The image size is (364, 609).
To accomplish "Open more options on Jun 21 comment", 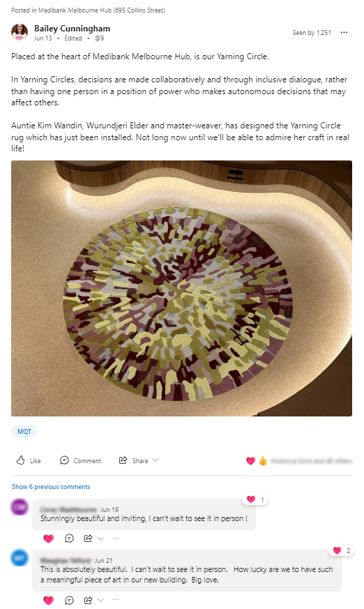I will 115,600.
